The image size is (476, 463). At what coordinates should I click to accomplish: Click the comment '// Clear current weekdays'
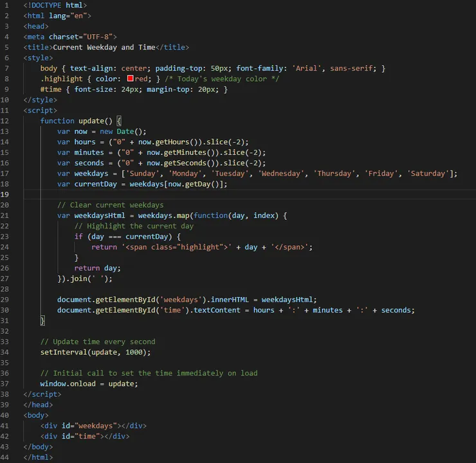111,205
